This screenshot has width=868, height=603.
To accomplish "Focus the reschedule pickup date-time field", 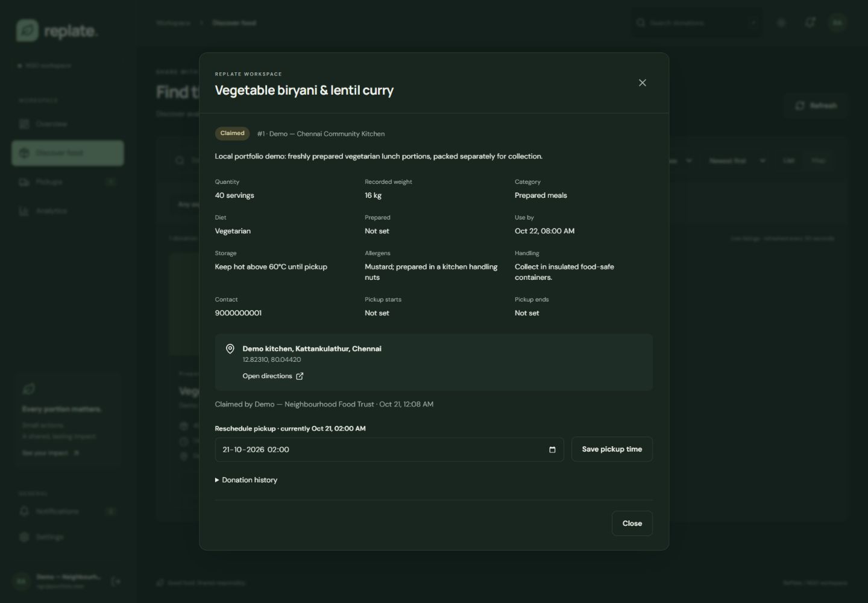I will 389,450.
